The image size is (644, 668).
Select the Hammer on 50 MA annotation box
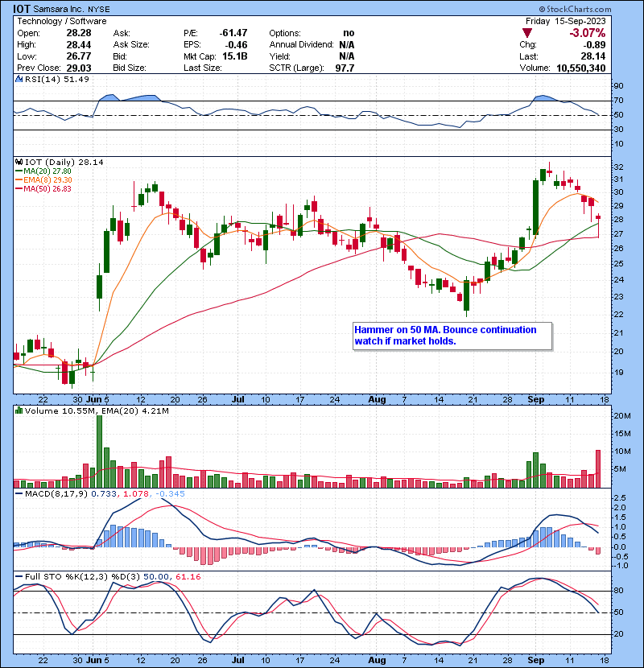(452, 336)
